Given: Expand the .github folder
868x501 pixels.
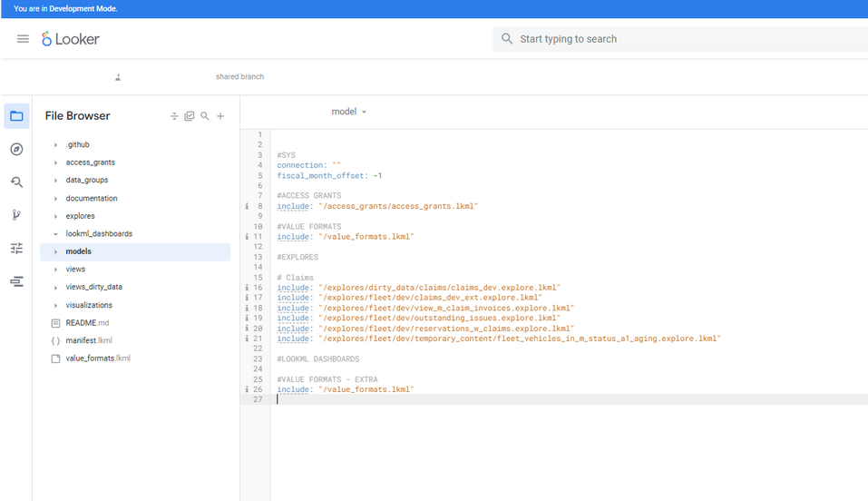Looking at the screenshot, I should click(x=55, y=144).
